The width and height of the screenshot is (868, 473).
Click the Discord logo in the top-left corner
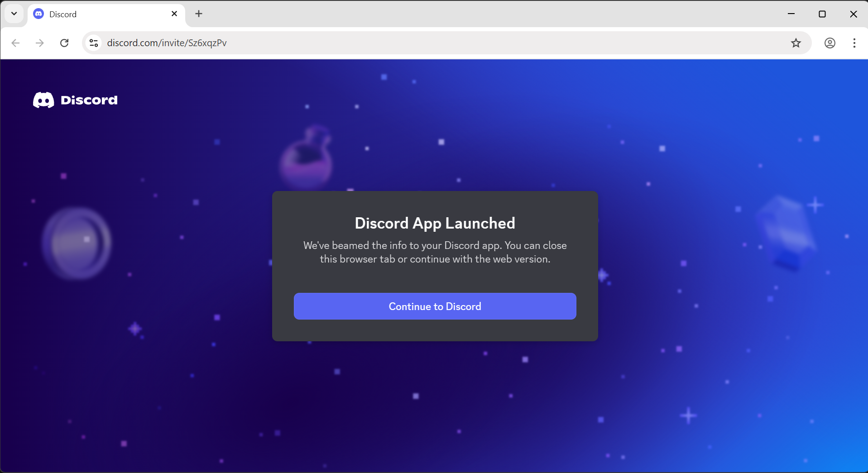[x=43, y=100]
